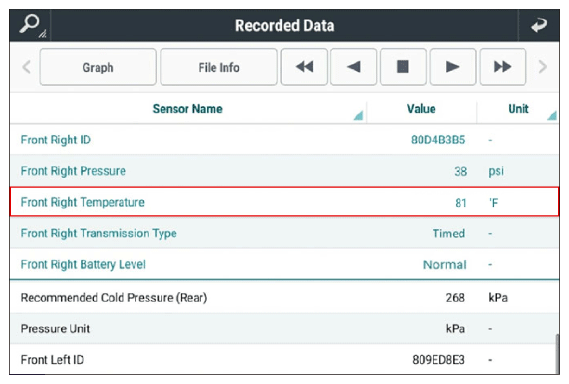Viewport: 569px width, 384px height.
Task: Select the Front Right Temperature row
Action: click(284, 202)
